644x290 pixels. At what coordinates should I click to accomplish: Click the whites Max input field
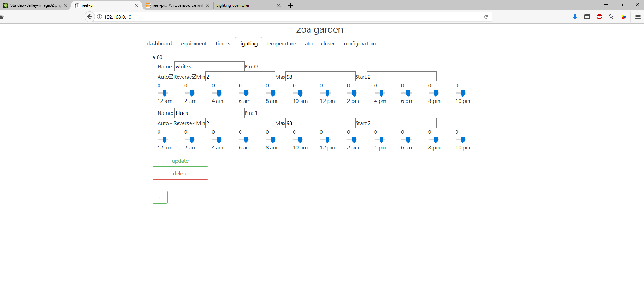(320, 77)
